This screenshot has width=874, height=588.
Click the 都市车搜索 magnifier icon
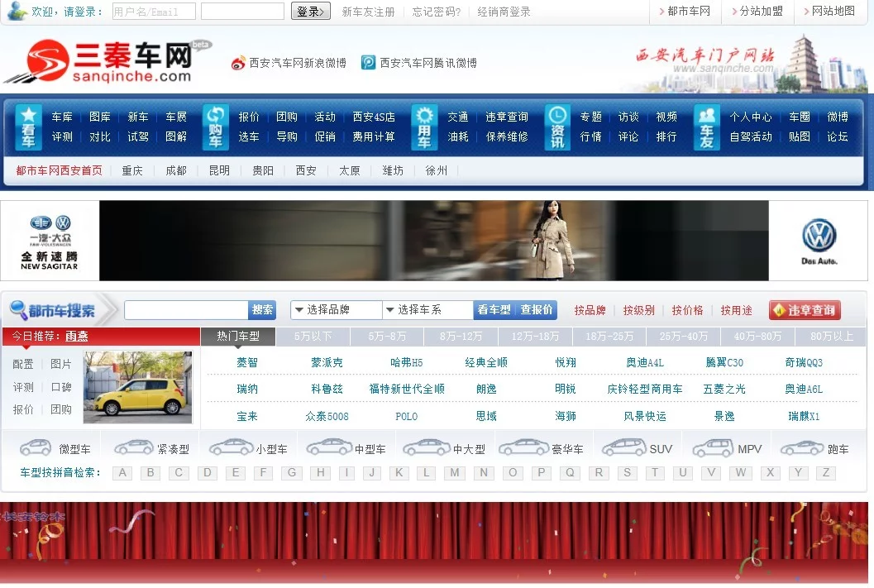18,310
